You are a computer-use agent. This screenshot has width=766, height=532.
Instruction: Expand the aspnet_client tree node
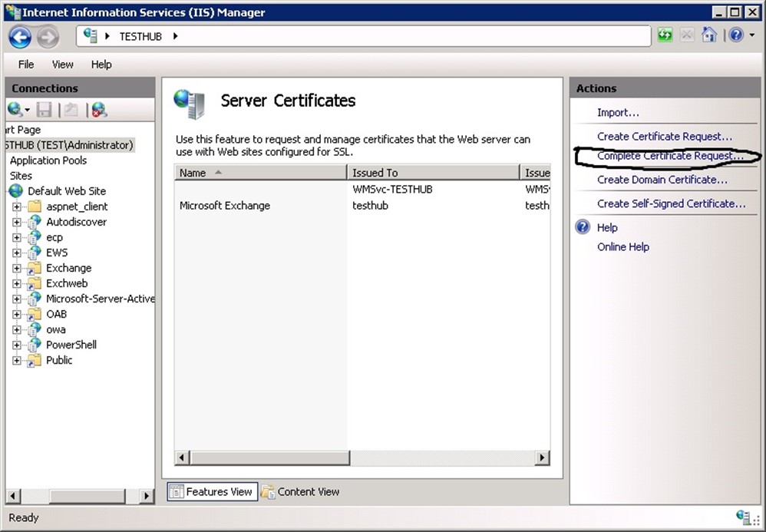pos(17,207)
